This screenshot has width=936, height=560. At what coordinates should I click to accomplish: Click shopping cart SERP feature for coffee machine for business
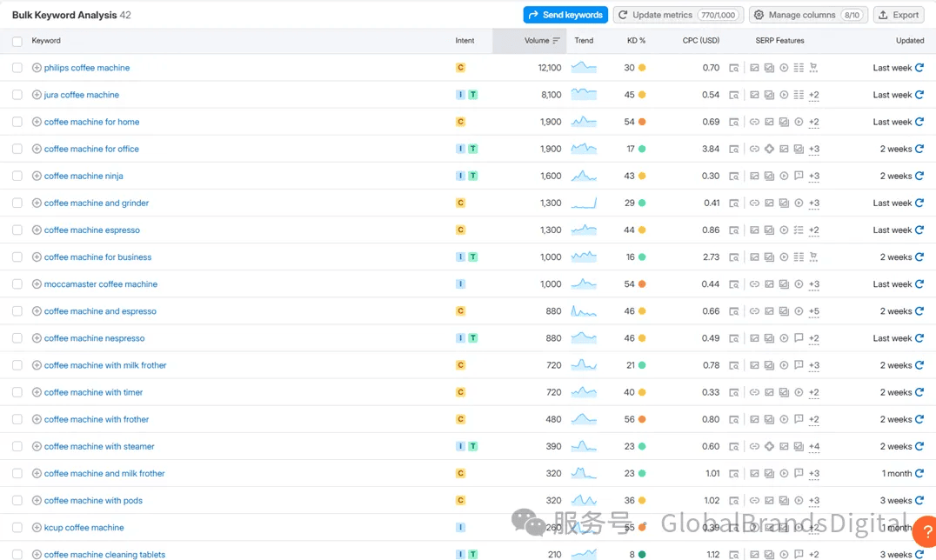coord(813,257)
